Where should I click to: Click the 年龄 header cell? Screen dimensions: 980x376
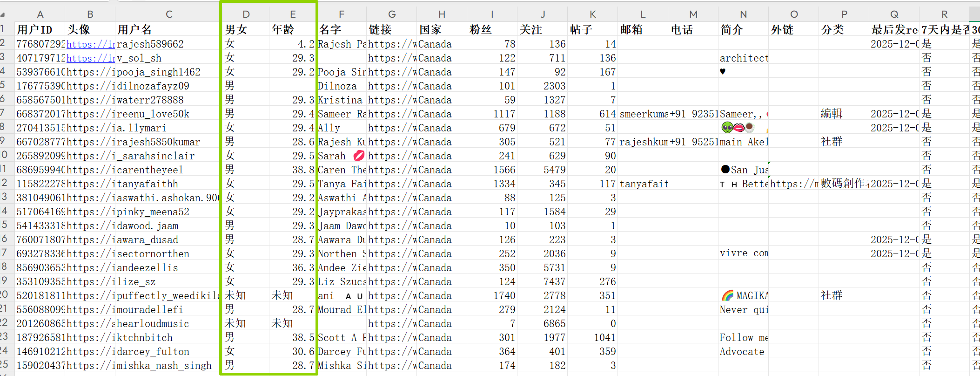tap(293, 30)
